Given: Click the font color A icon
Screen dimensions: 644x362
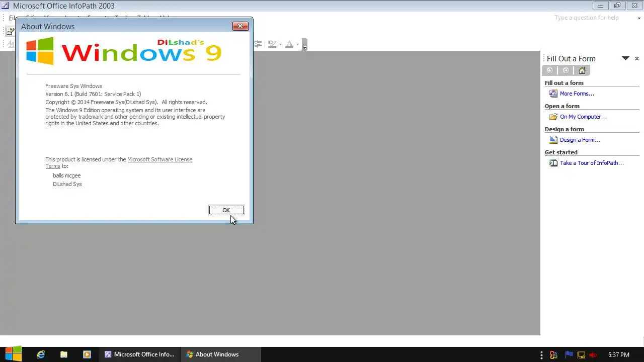Looking at the screenshot, I should pos(289,44).
